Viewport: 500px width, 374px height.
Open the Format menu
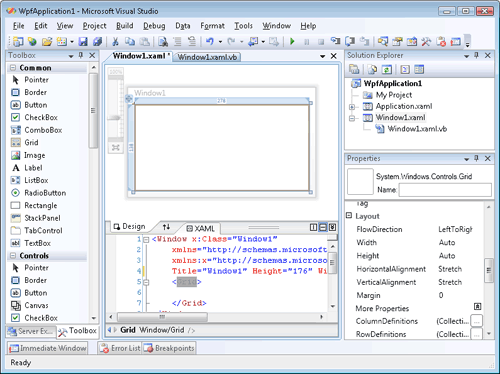(212, 26)
